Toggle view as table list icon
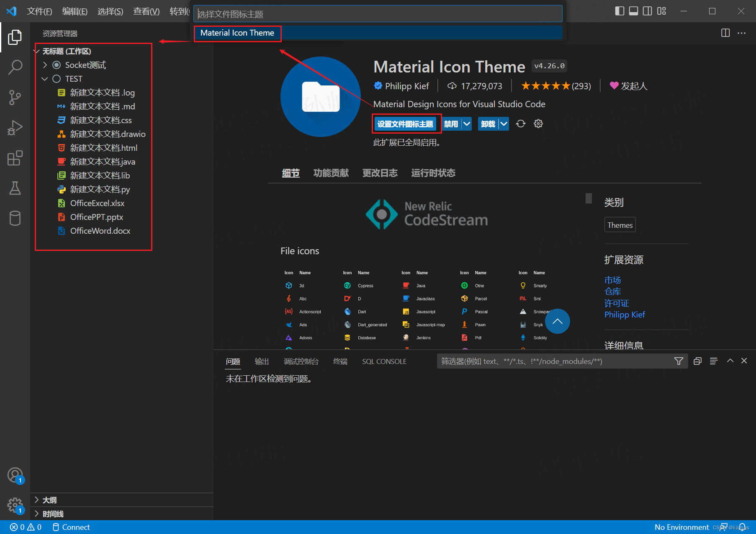The width and height of the screenshot is (756, 534). point(714,361)
